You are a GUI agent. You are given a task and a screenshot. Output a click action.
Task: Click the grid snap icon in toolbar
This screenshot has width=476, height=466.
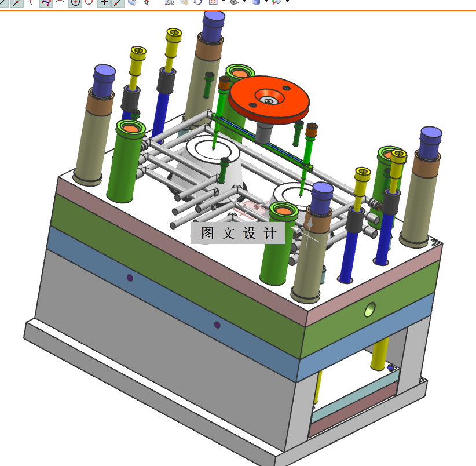pos(147,2)
